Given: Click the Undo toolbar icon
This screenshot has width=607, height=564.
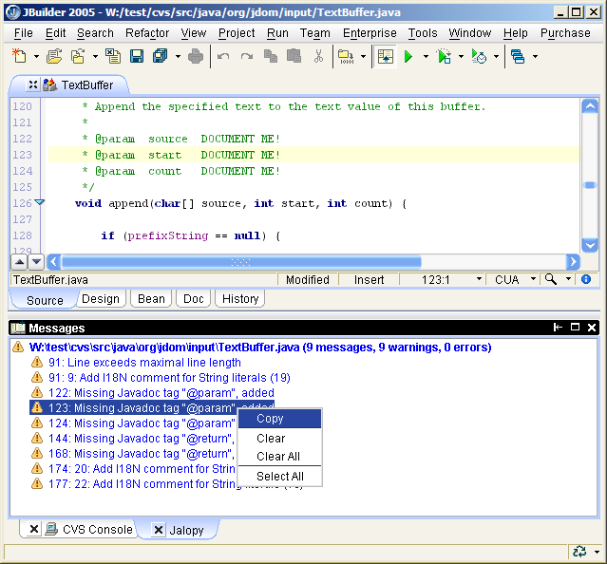Looking at the screenshot, I should pyautogui.click(x=223, y=57).
